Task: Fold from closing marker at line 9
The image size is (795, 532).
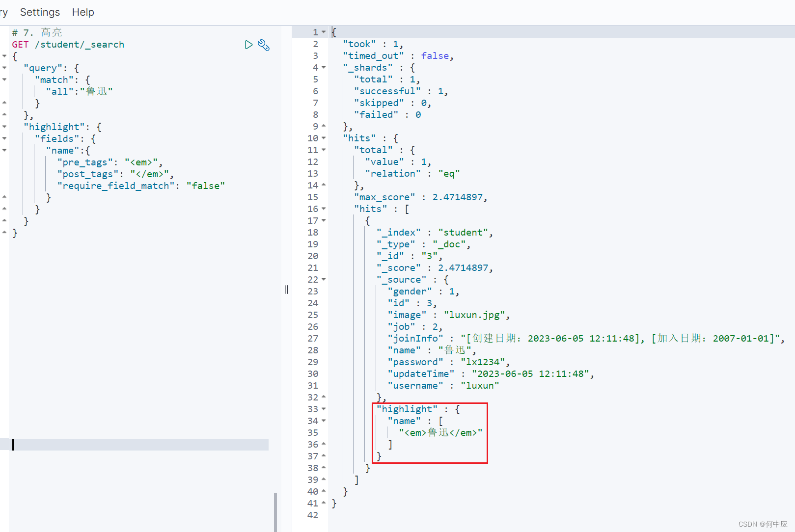Action: 324,126
